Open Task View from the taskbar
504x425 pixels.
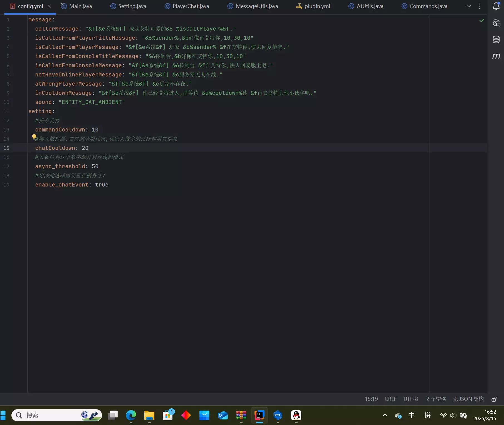point(113,415)
